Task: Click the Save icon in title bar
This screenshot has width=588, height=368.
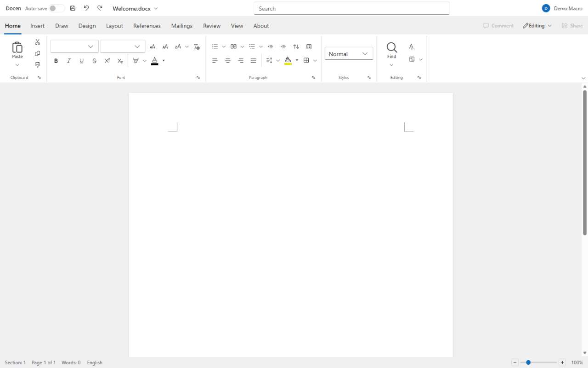Action: [73, 8]
